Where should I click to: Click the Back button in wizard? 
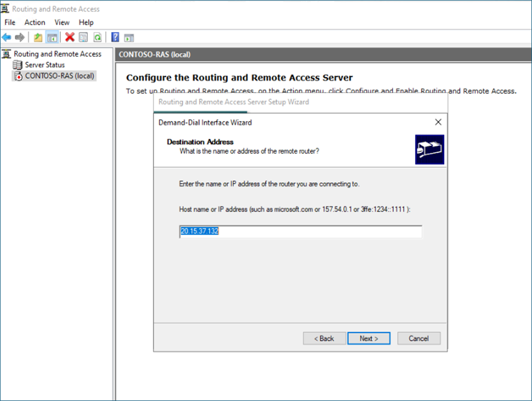coord(324,338)
